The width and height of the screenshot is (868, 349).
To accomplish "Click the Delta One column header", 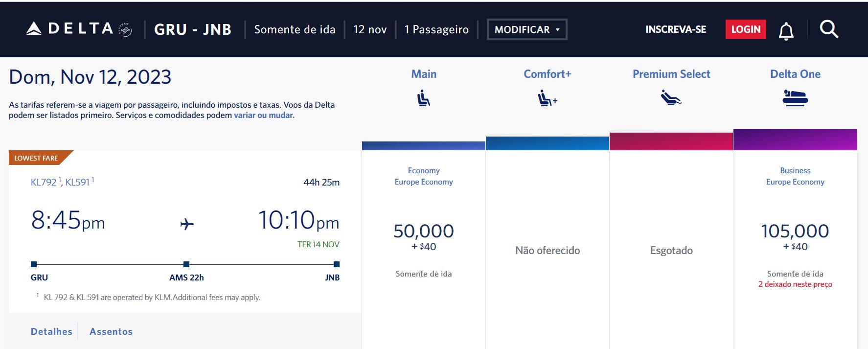I will [x=795, y=74].
